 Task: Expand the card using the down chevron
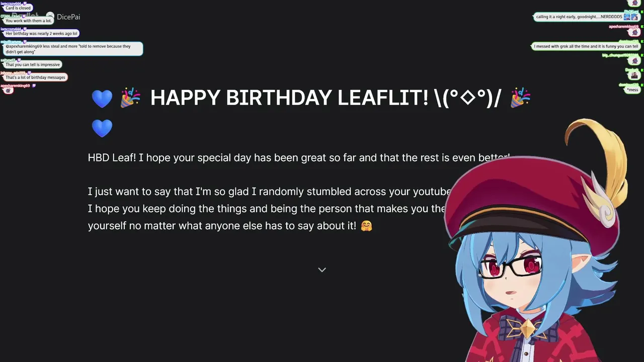coord(322,270)
